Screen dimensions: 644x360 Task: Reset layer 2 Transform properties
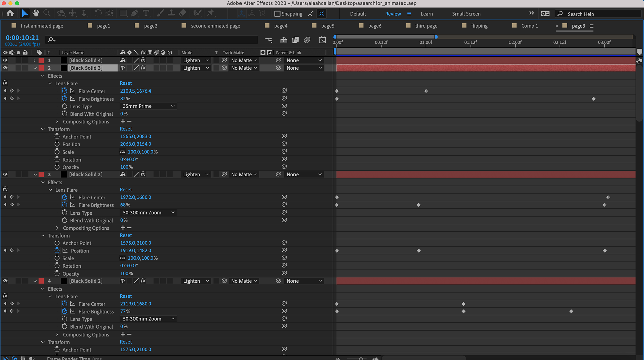[126, 129]
